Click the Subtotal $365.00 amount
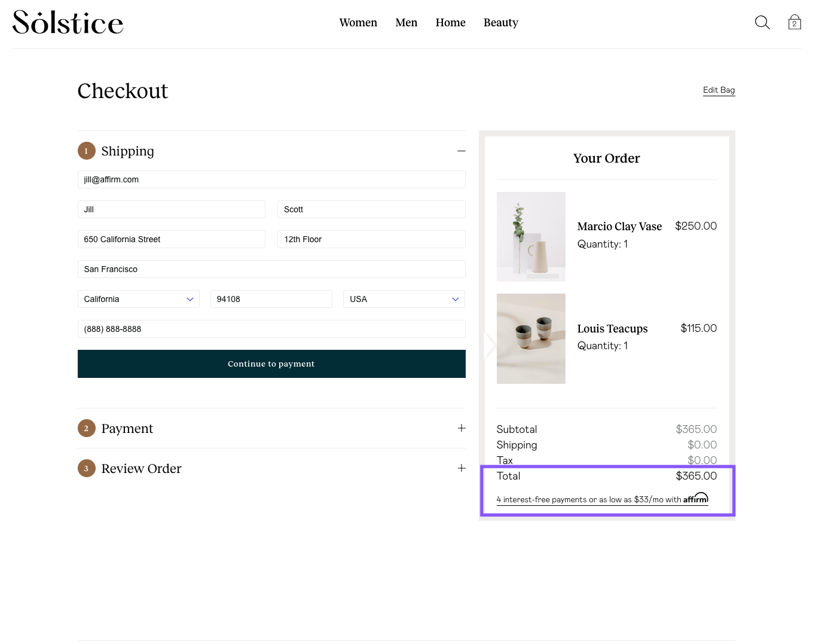822x644 pixels. tap(696, 429)
